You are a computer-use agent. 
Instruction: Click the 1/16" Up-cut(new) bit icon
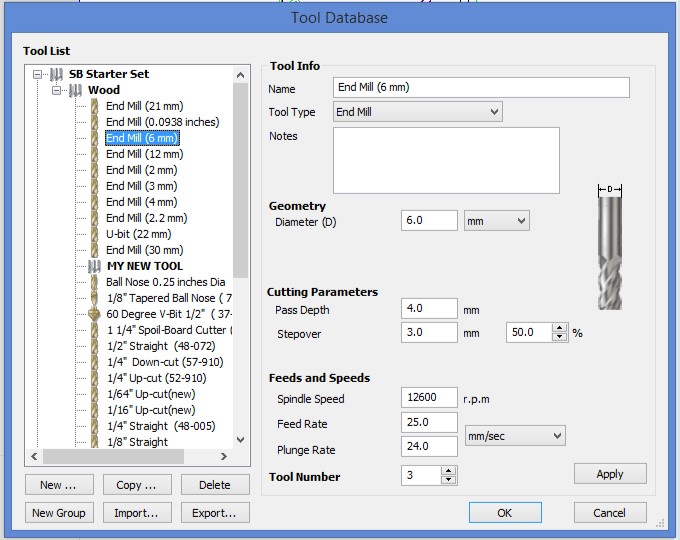95,410
